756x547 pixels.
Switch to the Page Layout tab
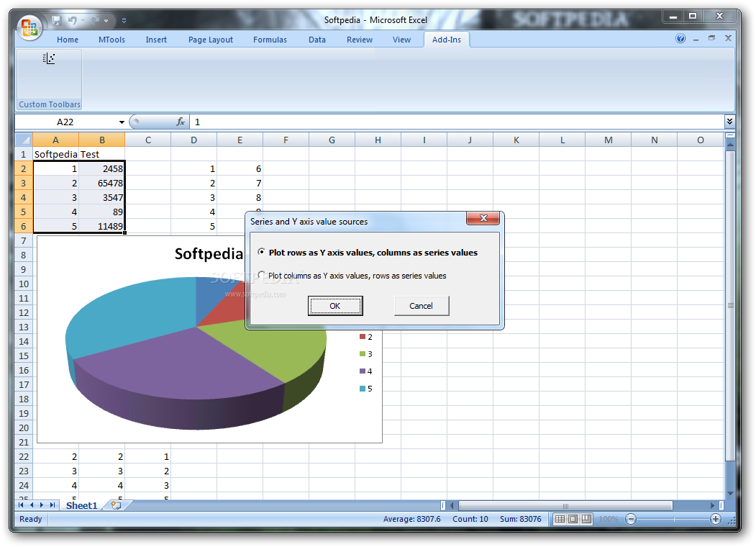tap(211, 40)
